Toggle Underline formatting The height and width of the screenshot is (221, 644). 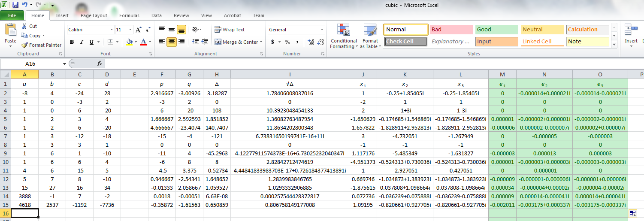(x=91, y=42)
